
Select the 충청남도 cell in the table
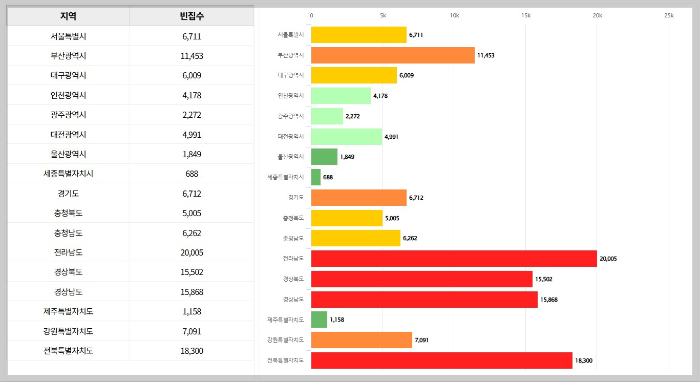(x=68, y=233)
